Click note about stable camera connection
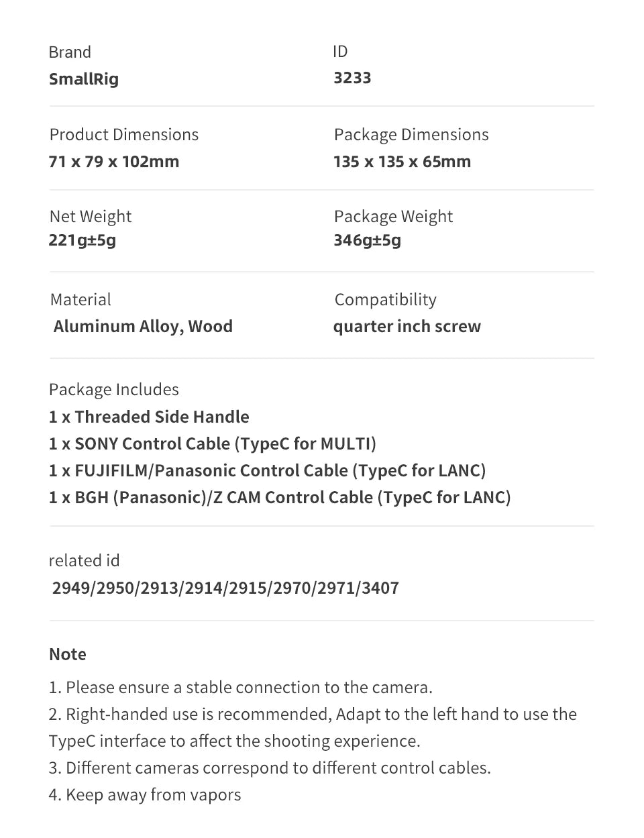 coord(241,688)
